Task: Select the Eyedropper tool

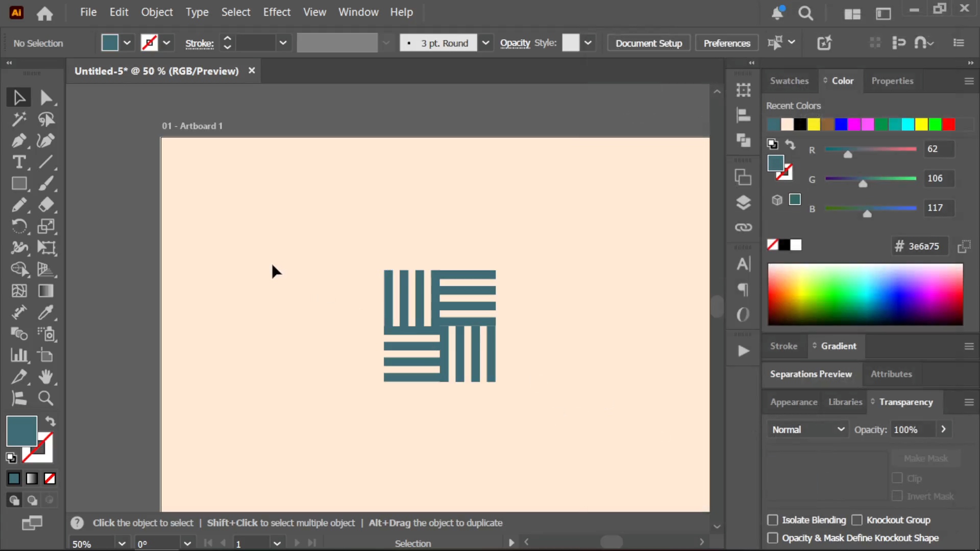Action: [46, 312]
